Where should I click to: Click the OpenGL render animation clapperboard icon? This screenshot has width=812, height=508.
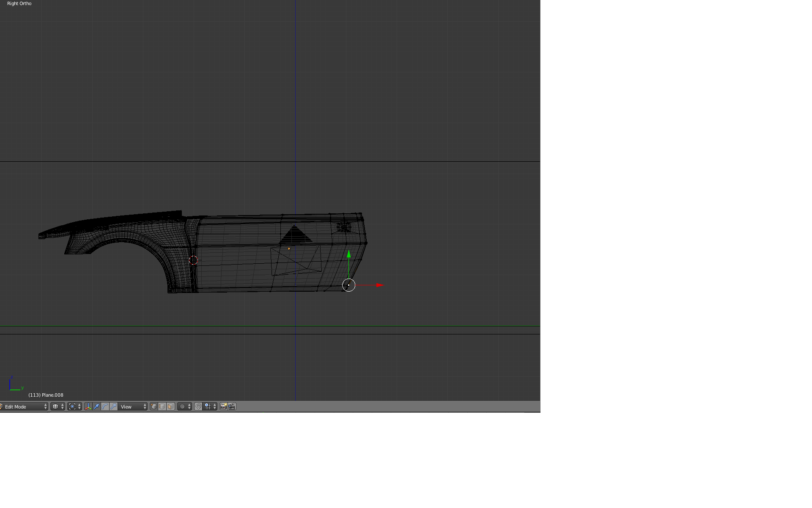(x=232, y=407)
